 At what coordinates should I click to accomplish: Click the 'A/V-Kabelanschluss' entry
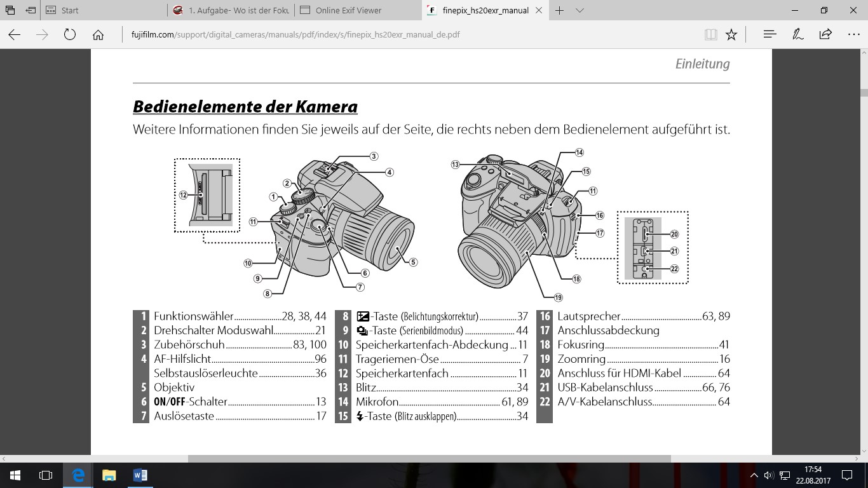604,402
